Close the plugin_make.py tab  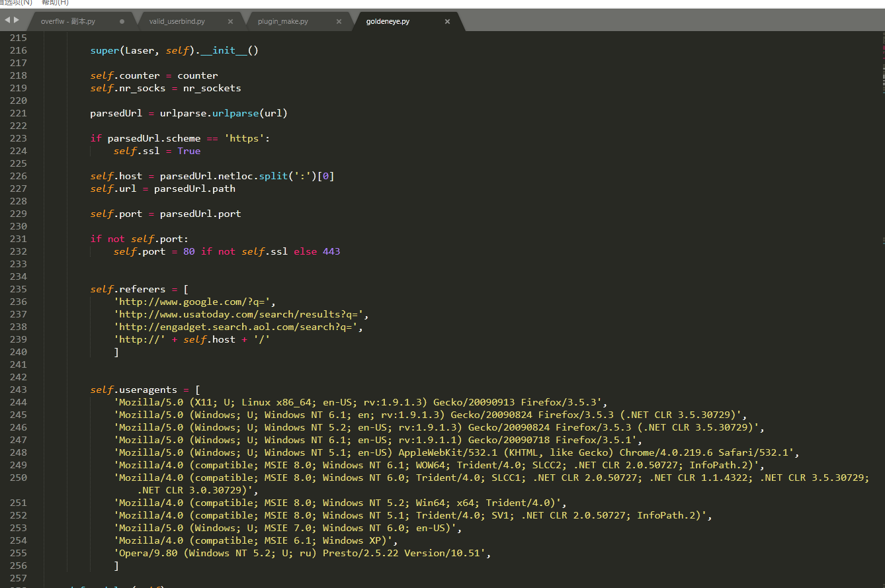pos(339,21)
